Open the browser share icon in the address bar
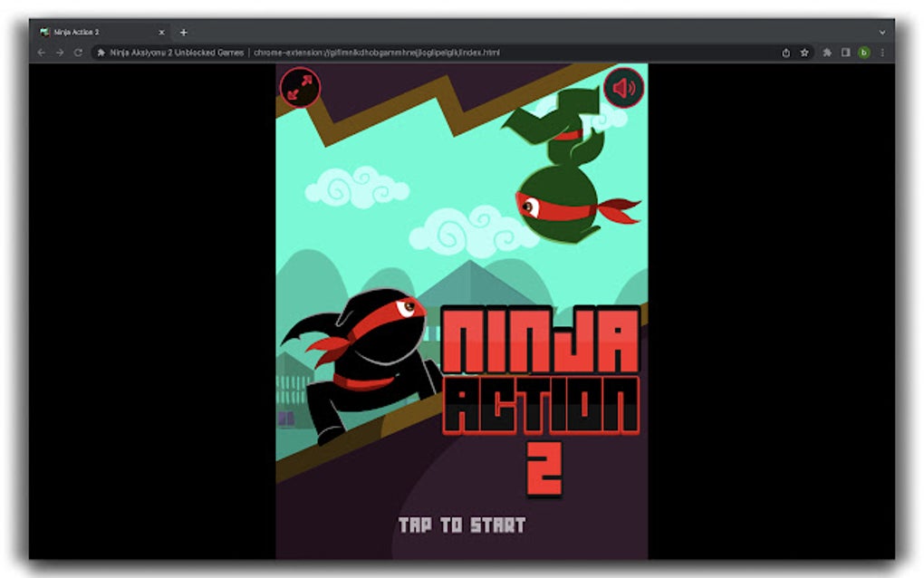 click(785, 53)
